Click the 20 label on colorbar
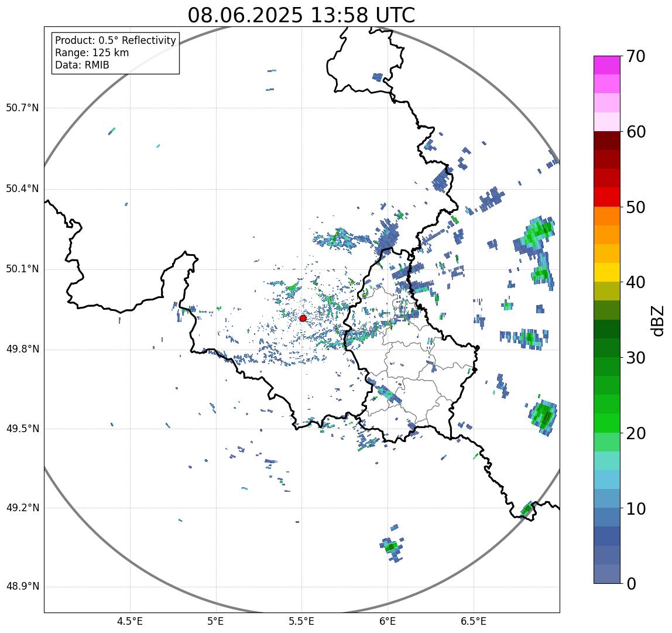The width and height of the screenshot is (672, 633). (636, 433)
